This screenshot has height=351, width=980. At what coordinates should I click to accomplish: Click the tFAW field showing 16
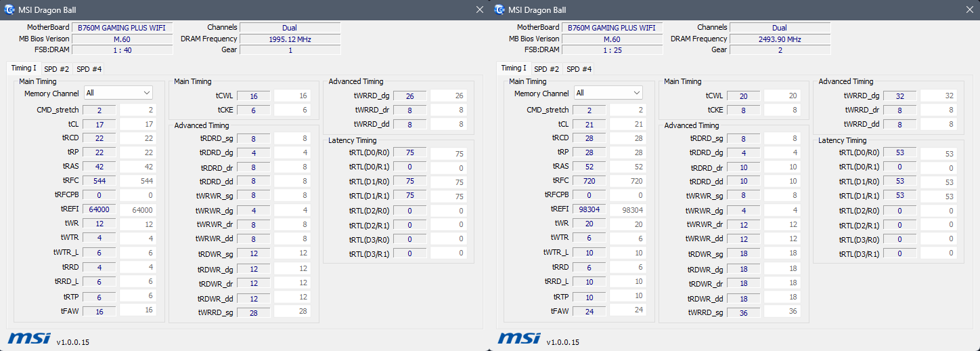click(x=99, y=311)
